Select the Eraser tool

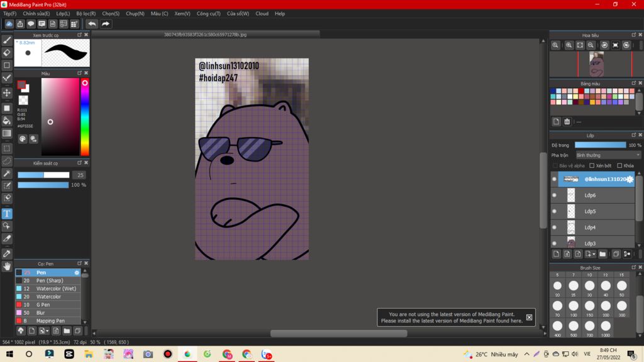(7, 53)
